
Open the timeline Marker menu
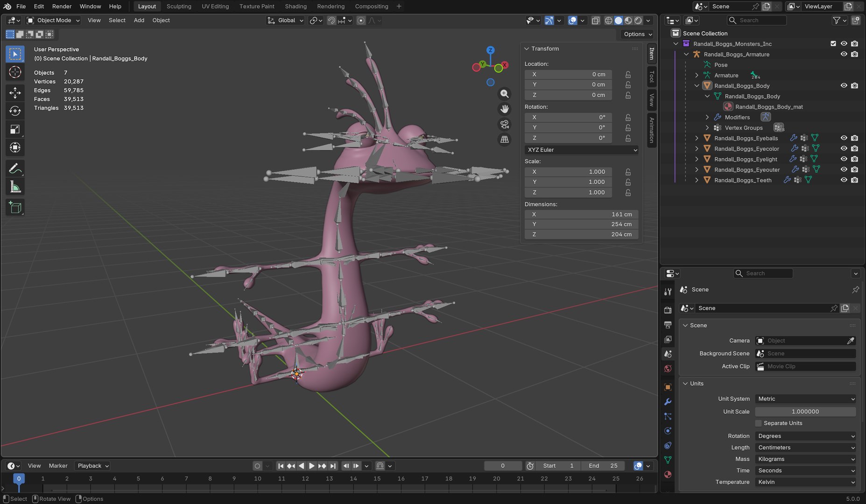tap(58, 466)
